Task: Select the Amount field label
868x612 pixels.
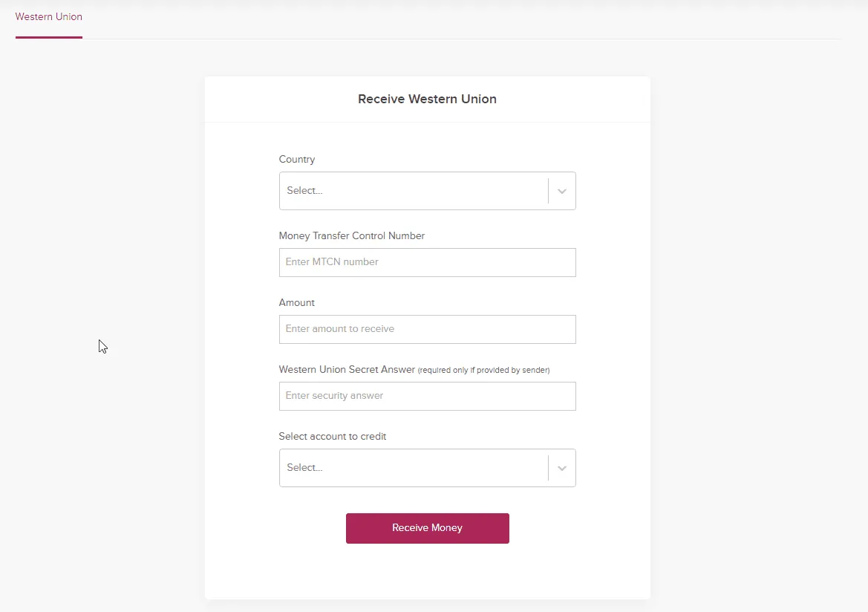Action: click(x=297, y=303)
